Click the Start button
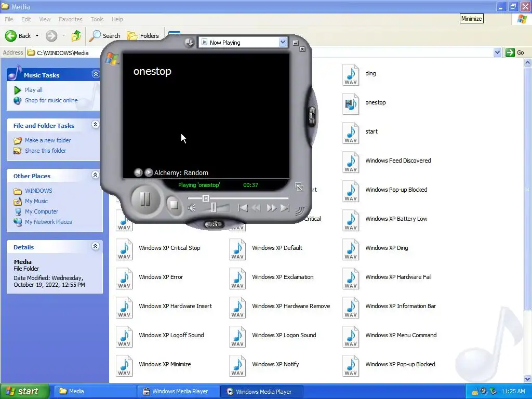 click(x=24, y=391)
